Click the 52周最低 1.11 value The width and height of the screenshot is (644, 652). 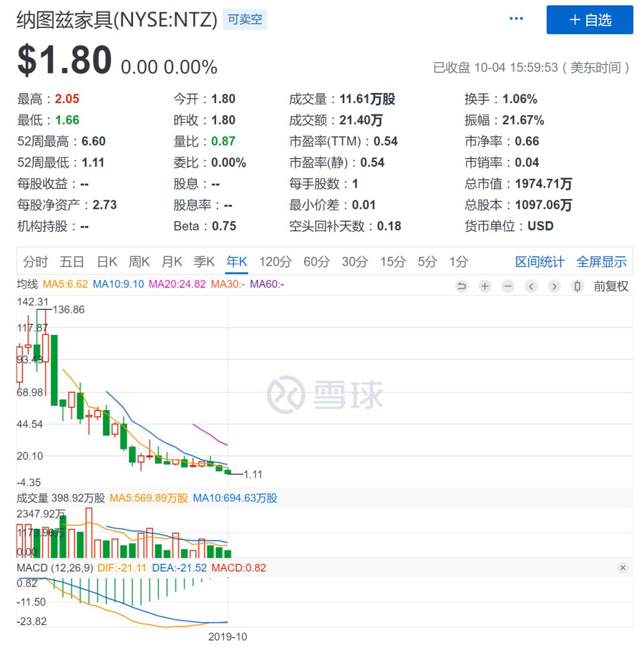(93, 163)
